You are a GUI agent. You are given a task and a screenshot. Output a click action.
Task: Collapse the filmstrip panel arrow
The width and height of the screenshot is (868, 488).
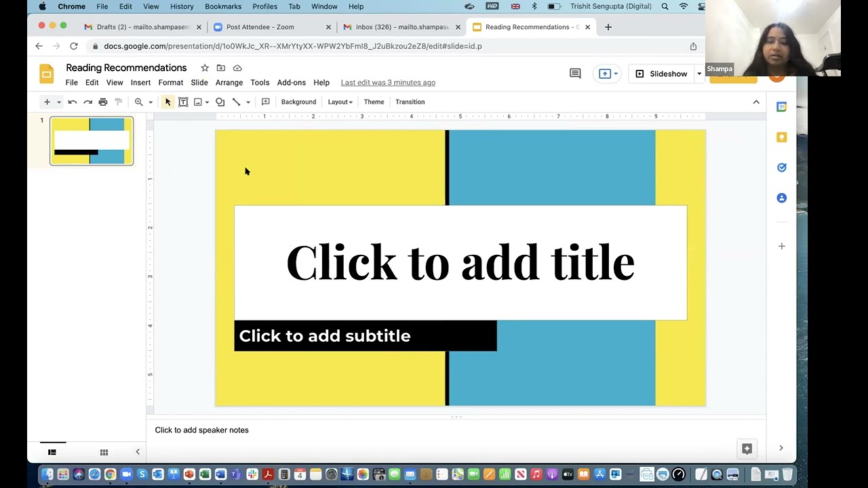(138, 452)
